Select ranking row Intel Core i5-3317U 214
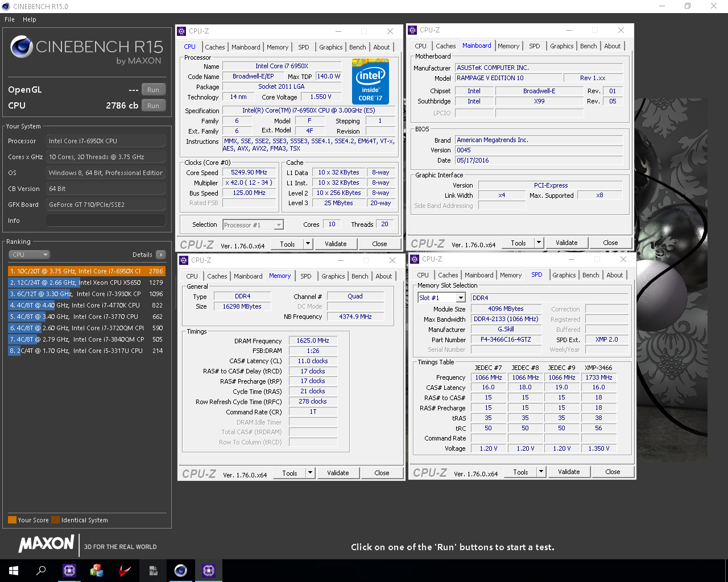The width and height of the screenshot is (728, 582). (x=86, y=351)
